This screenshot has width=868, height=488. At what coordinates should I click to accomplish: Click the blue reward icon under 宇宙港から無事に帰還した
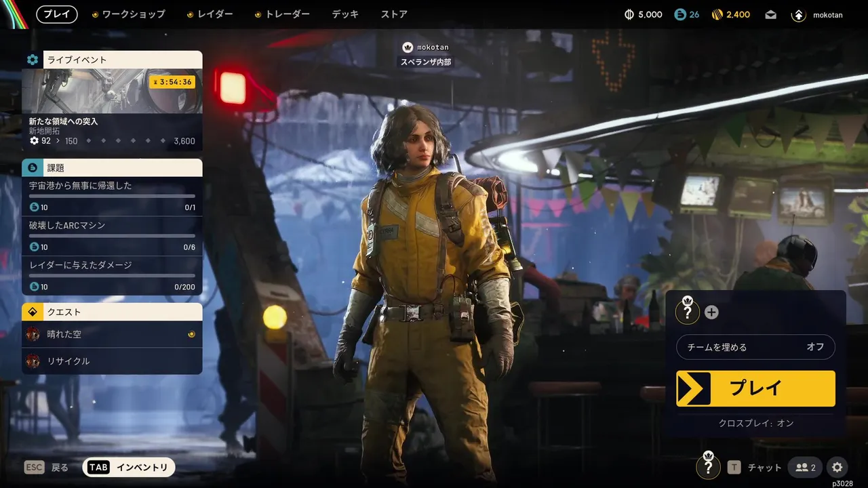(34, 207)
